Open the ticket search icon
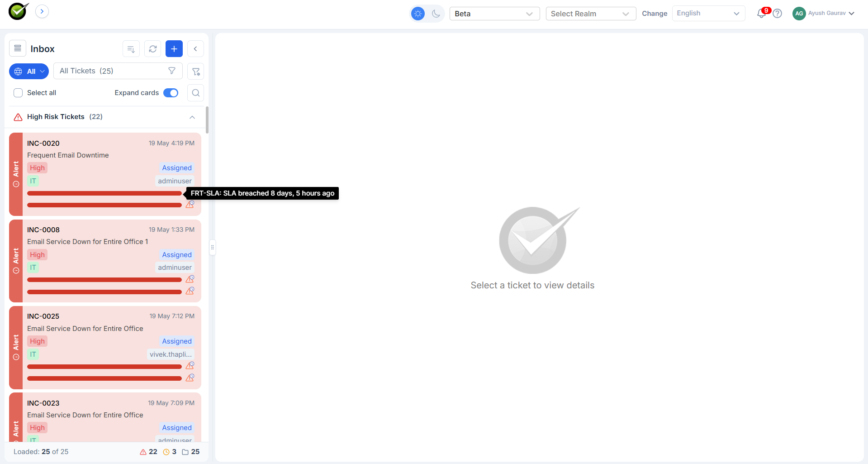This screenshot has height=464, width=868. click(196, 93)
